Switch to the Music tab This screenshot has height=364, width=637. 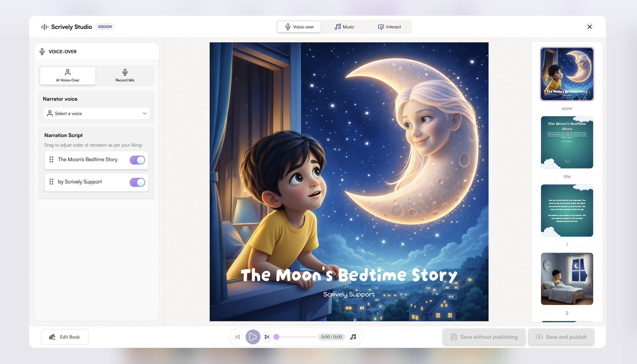(344, 27)
